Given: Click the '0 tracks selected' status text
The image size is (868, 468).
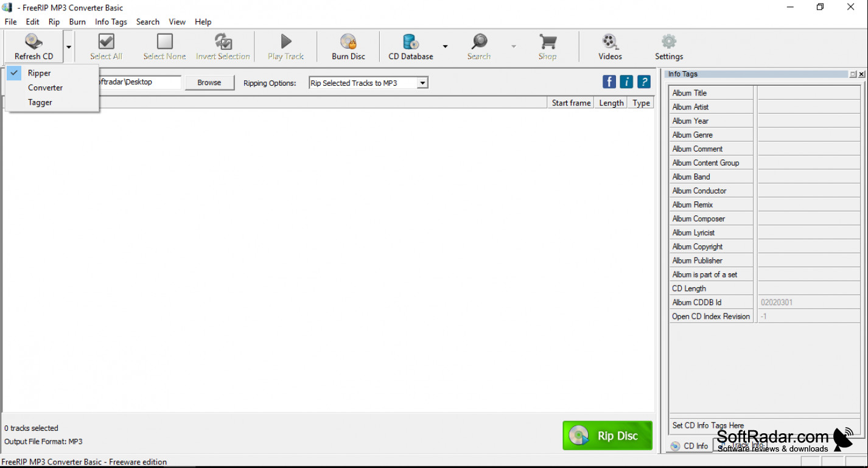Looking at the screenshot, I should (32, 428).
